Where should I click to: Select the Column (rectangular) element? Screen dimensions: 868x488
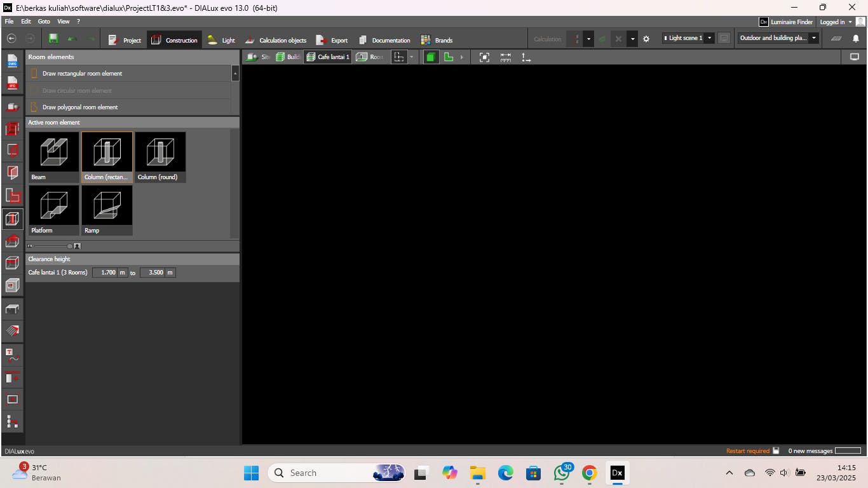coord(107,157)
